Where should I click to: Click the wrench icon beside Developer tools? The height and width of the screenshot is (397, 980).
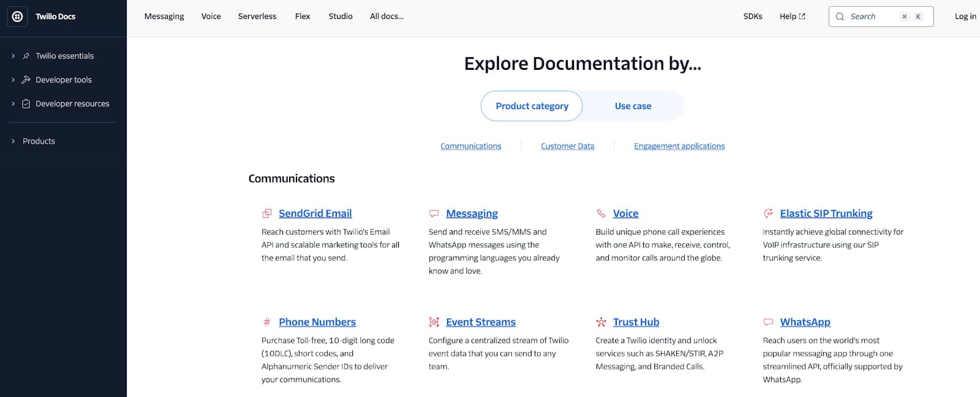(x=26, y=80)
